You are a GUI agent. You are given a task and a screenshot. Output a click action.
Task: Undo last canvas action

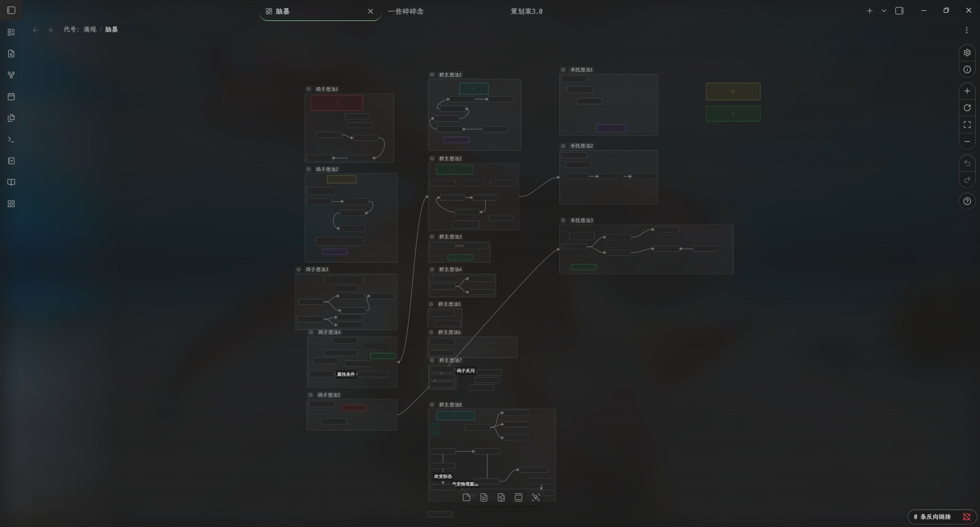(967, 163)
